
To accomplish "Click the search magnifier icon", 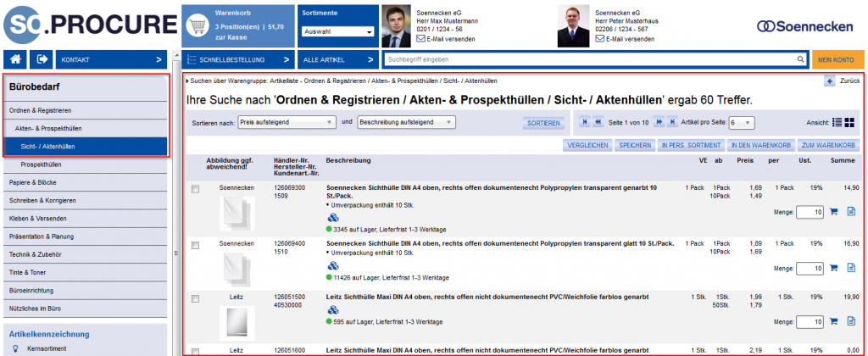I will coord(800,59).
